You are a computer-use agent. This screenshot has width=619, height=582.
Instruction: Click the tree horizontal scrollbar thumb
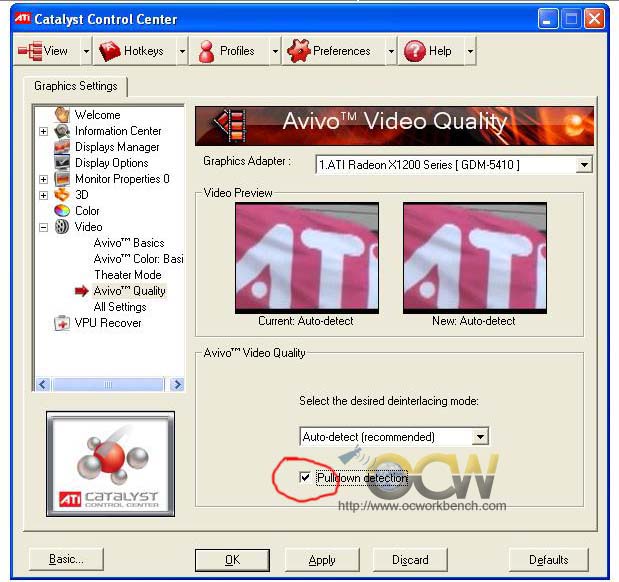click(108, 384)
